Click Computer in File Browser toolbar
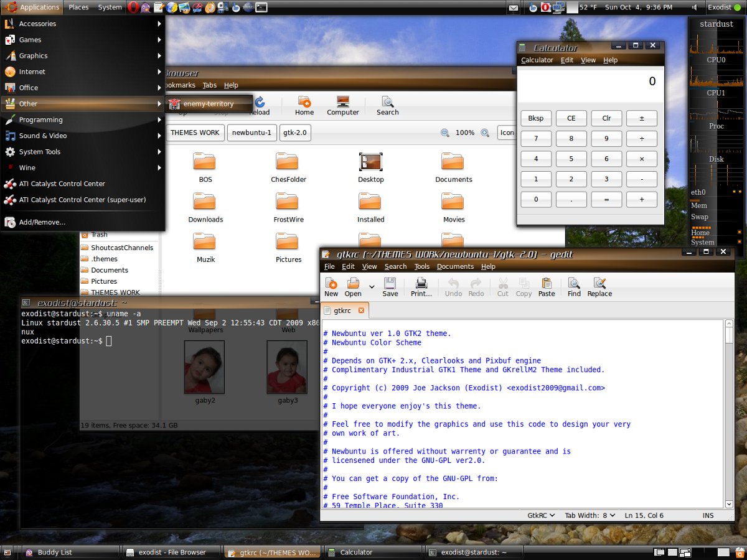The width and height of the screenshot is (747, 560). click(343, 106)
